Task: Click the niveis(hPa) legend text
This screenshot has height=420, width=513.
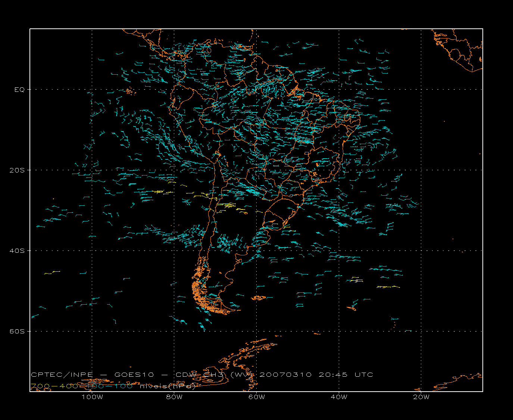Action: (x=168, y=386)
